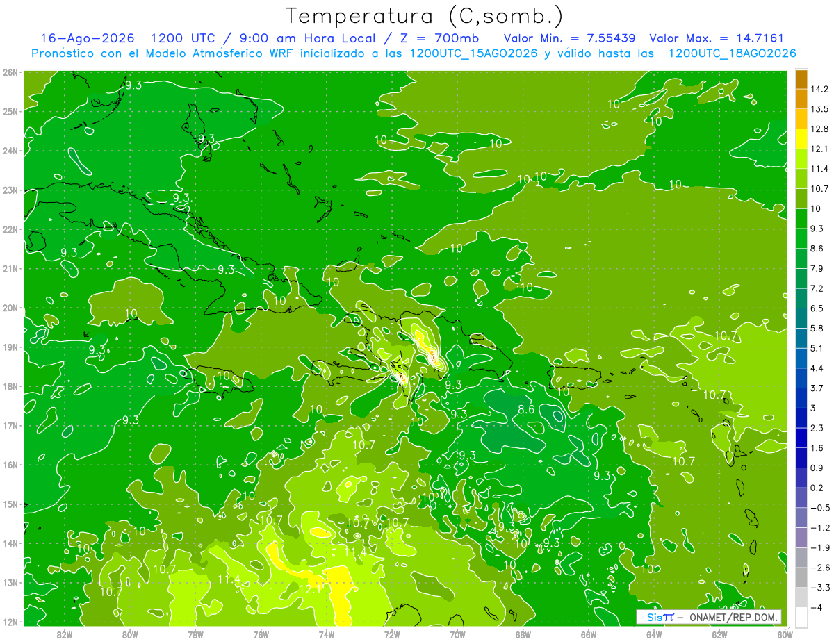Click the colorbar label "2.3"
834x644 pixels.
pyautogui.click(x=817, y=428)
